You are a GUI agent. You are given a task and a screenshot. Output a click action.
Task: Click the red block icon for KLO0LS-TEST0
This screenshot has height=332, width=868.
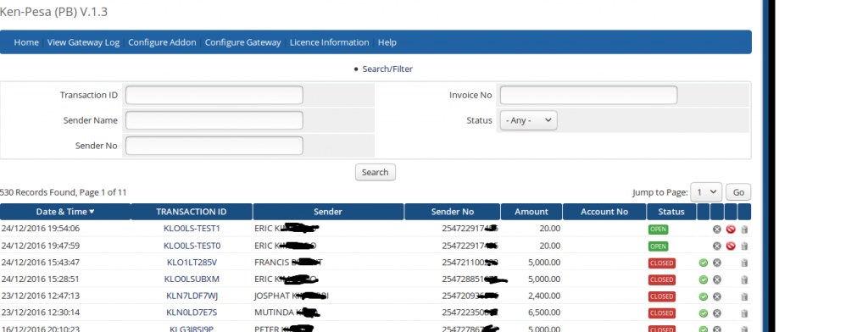[731, 246]
